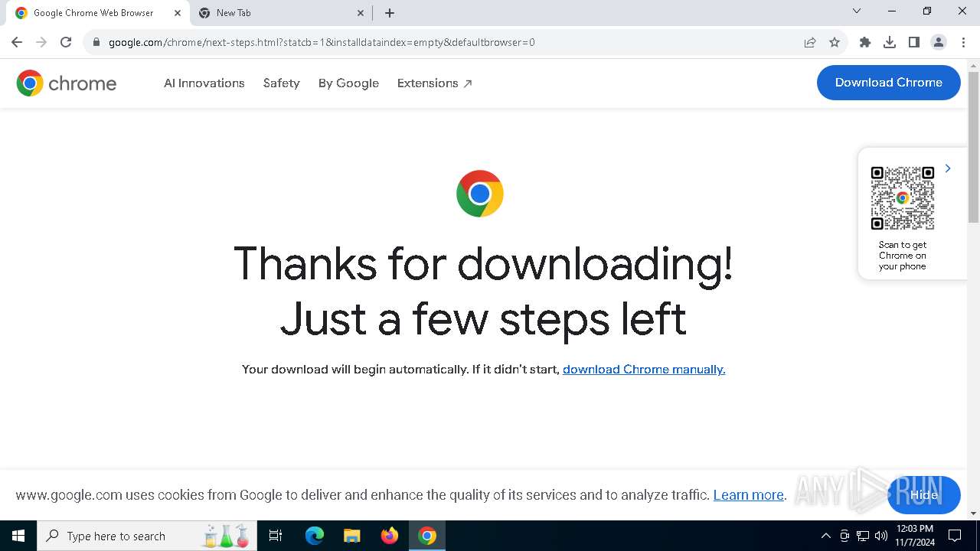Open the taskbar clock and date

(914, 536)
